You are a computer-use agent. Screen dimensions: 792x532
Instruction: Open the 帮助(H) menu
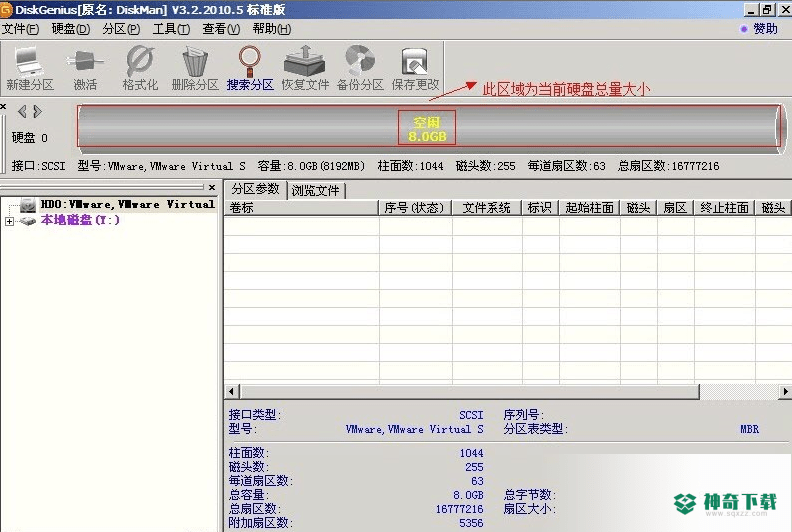click(272, 29)
